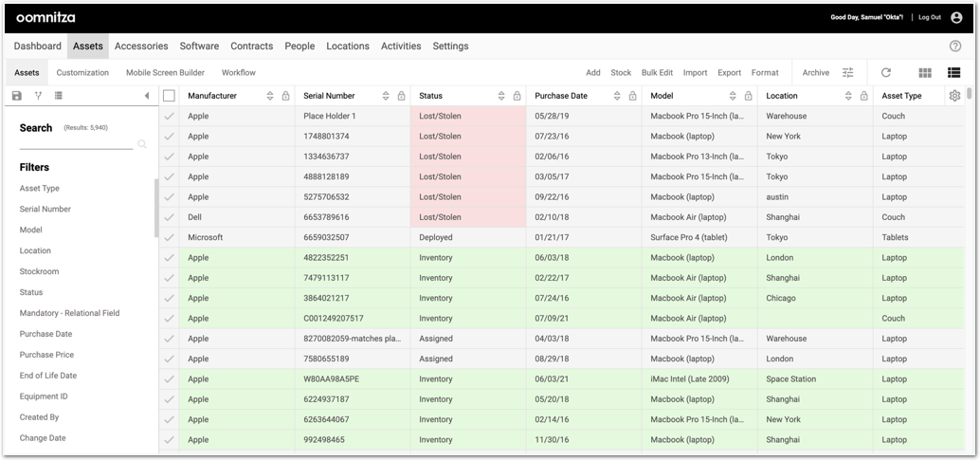980x461 pixels.
Task: Open the Software menu in top navigation
Action: pos(199,46)
